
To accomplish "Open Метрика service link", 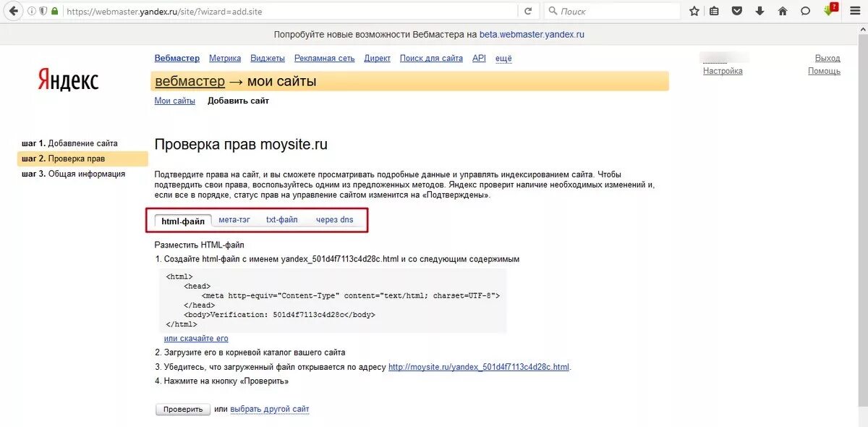I will pos(225,58).
